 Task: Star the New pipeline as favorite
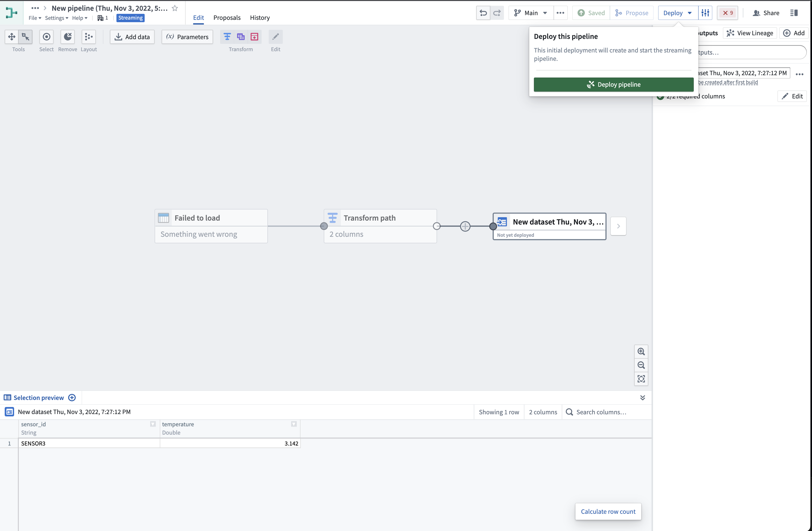[x=175, y=8]
